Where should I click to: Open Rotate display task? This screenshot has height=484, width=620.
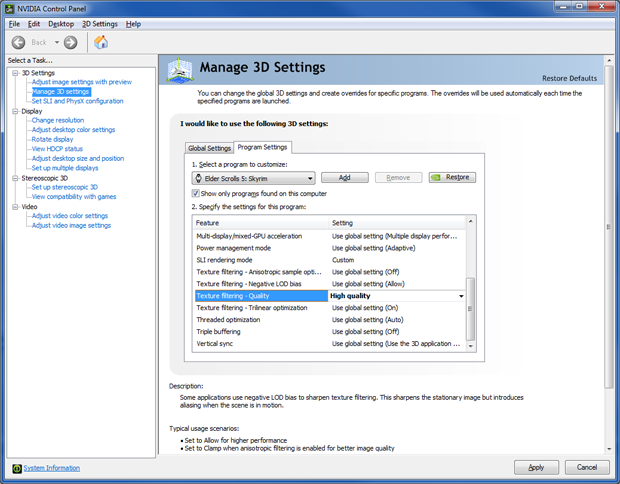pyautogui.click(x=52, y=139)
